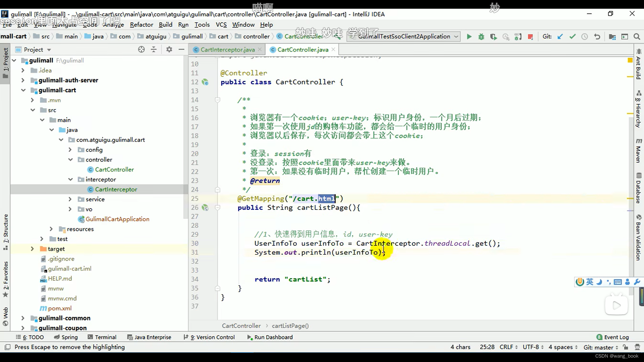This screenshot has width=644, height=362.
Task: Switch to CartInterceptor.java tab
Action: 227,50
